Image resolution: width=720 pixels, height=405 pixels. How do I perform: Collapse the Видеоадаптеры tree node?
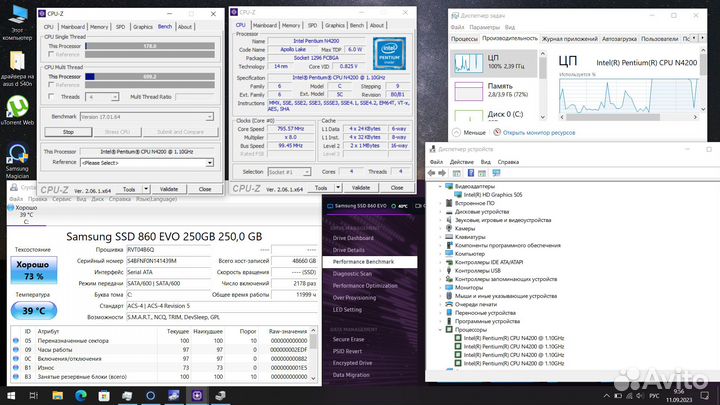click(x=440, y=186)
